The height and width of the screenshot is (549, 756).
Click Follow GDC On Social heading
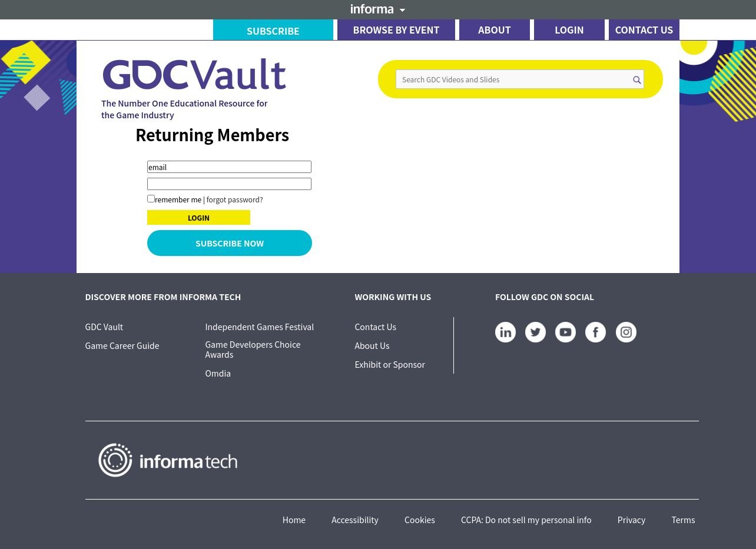[x=545, y=297]
